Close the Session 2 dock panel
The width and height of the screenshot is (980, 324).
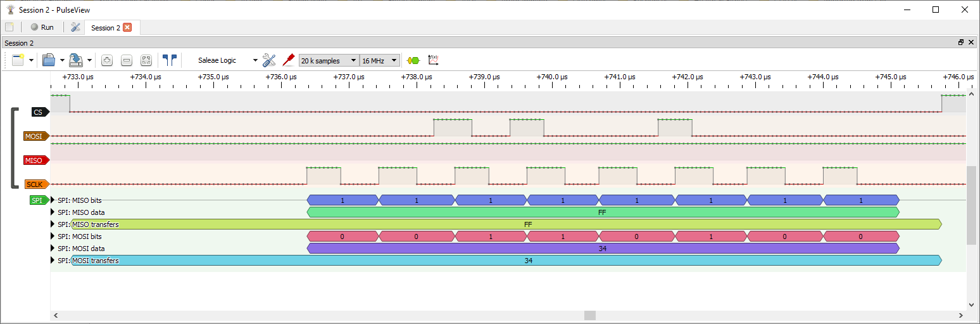pyautogui.click(x=971, y=42)
